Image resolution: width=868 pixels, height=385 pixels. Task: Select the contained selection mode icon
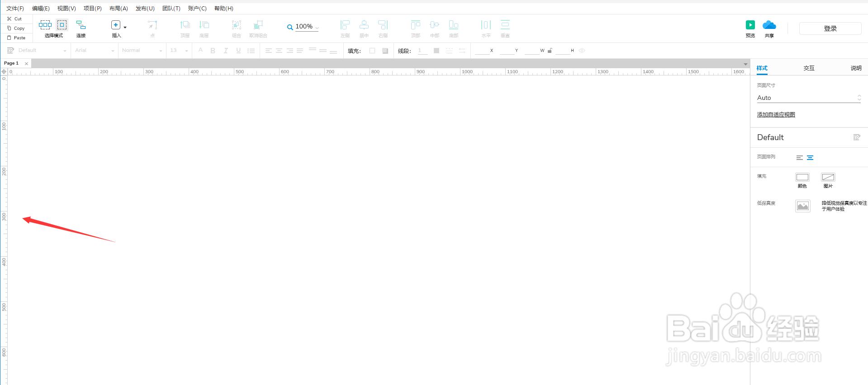tap(62, 24)
